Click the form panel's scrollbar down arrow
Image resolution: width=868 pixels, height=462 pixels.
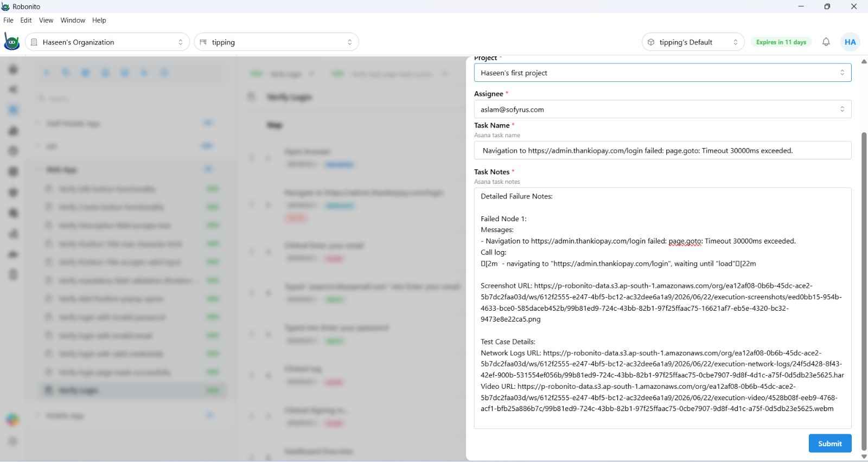(864, 457)
